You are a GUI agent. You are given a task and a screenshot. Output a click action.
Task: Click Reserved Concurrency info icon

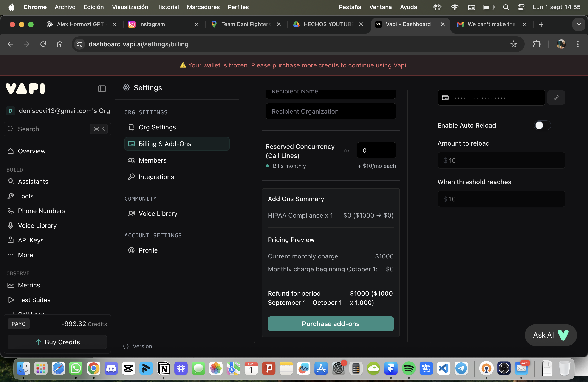pyautogui.click(x=347, y=151)
